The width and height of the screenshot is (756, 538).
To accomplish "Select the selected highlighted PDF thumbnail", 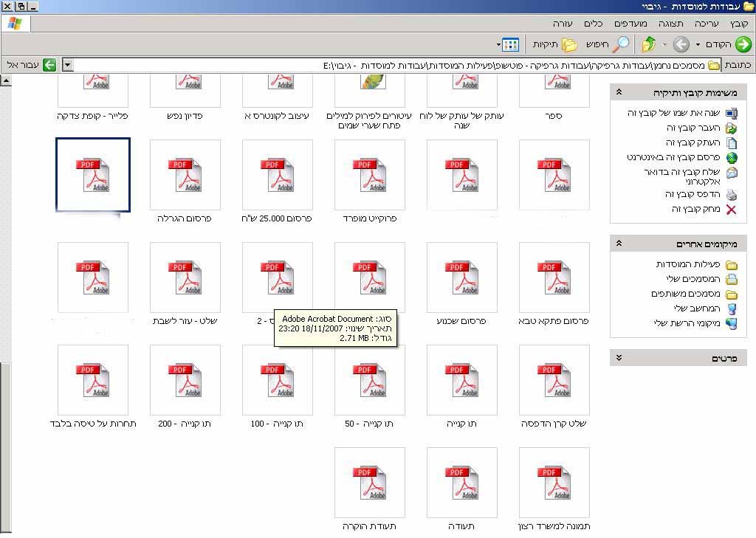I will click(93, 175).
